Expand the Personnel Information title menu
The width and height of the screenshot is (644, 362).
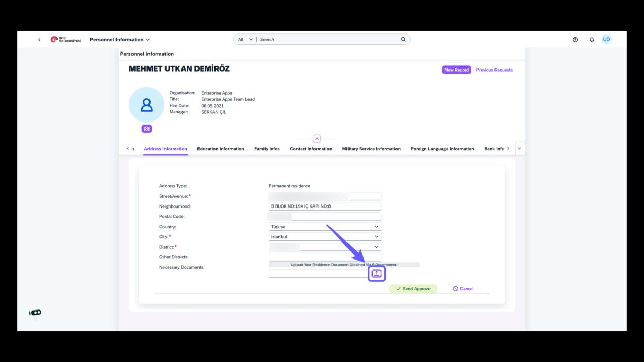coord(120,40)
